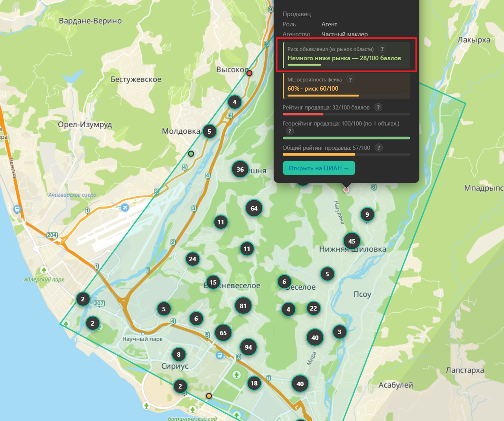The width and height of the screenshot is (504, 421).
Task: Select the cluster marker labeled 3 near Псоу
Action: [339, 332]
